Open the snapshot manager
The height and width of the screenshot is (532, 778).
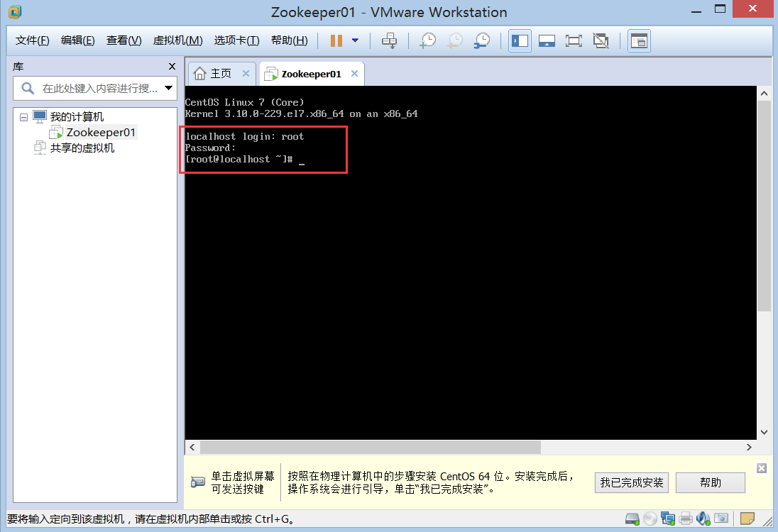[481, 40]
